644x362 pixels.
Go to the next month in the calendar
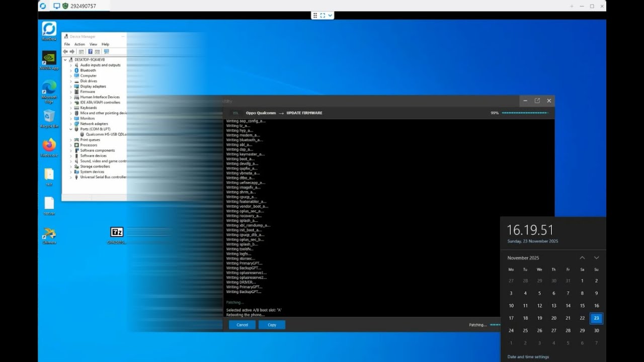pyautogui.click(x=596, y=258)
